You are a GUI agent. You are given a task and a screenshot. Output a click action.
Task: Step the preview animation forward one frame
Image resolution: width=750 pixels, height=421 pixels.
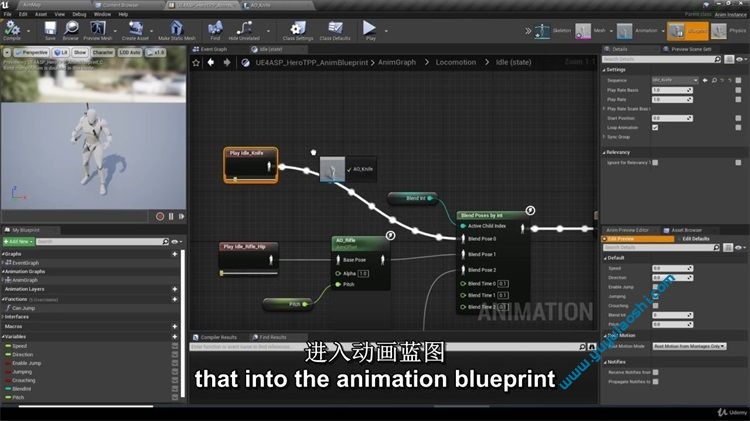181,216
